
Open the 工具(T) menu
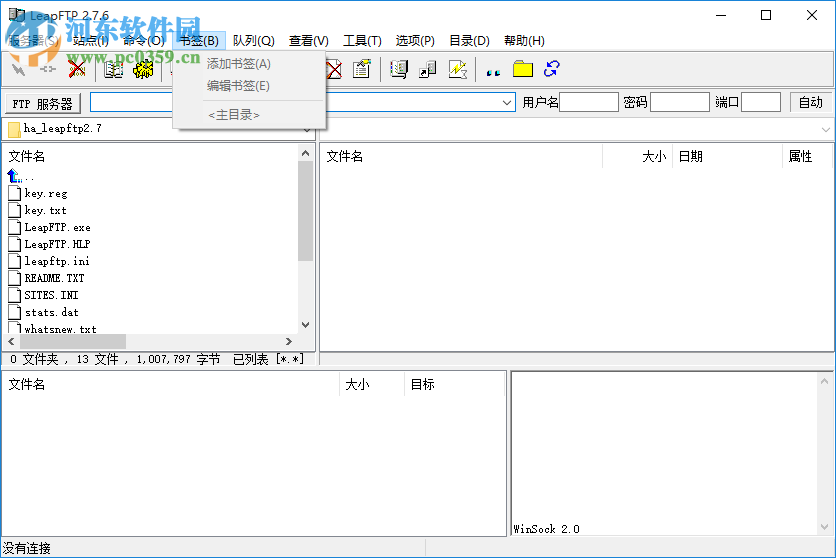click(362, 41)
